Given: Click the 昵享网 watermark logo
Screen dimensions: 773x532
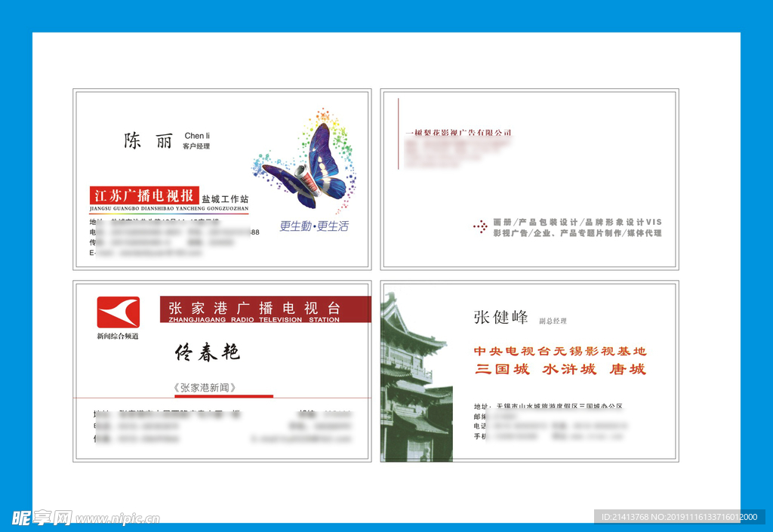Looking at the screenshot, I should click(x=42, y=518).
